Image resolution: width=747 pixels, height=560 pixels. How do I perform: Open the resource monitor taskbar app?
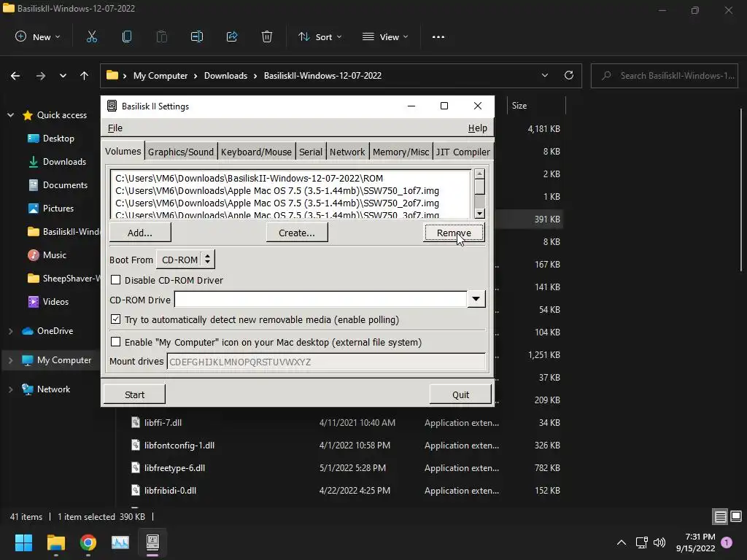[x=120, y=542]
